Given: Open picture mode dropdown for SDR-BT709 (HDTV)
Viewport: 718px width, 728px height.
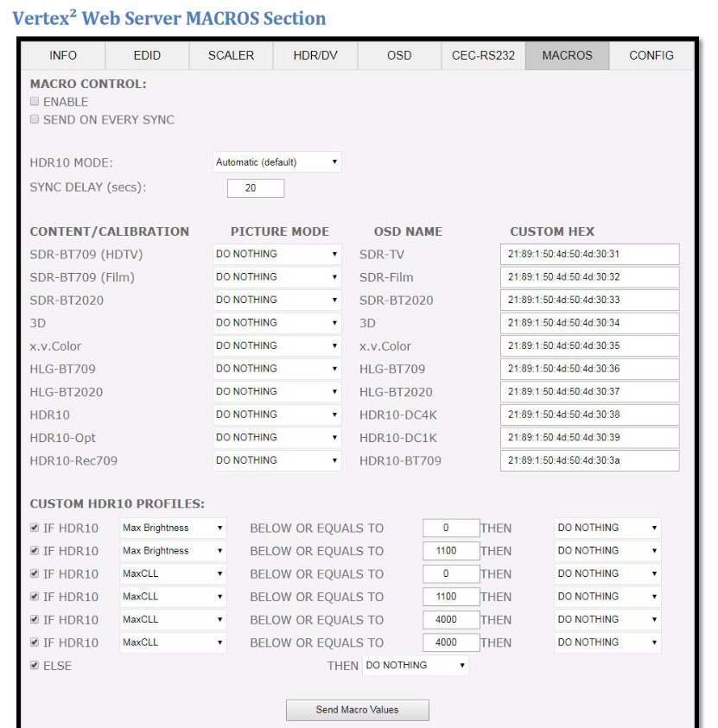Looking at the screenshot, I should [x=276, y=254].
